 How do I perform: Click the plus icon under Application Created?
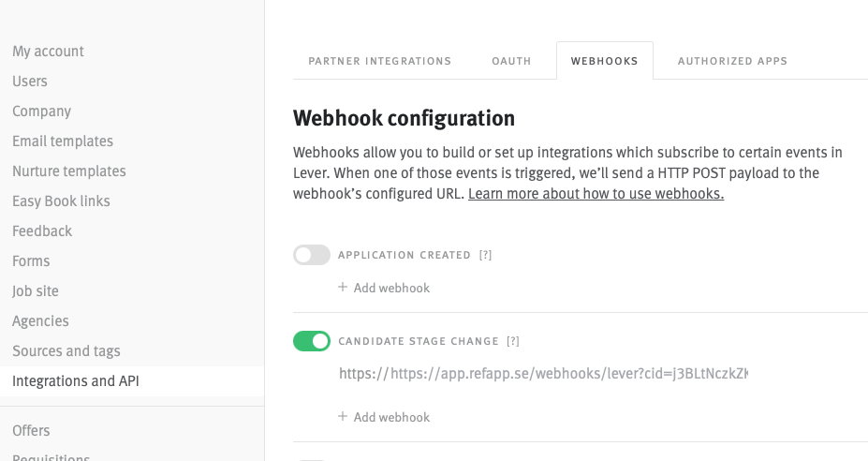pyautogui.click(x=343, y=288)
